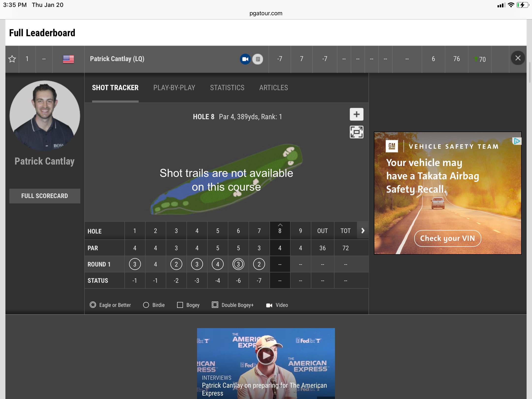The height and width of the screenshot is (399, 532).
Task: Open the blue video camera icon
Action: coord(245,59)
